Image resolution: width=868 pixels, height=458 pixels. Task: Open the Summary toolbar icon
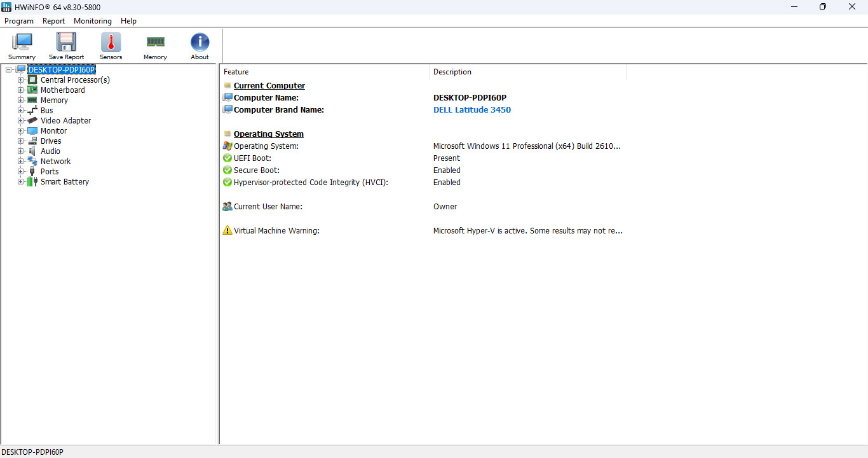(22, 42)
